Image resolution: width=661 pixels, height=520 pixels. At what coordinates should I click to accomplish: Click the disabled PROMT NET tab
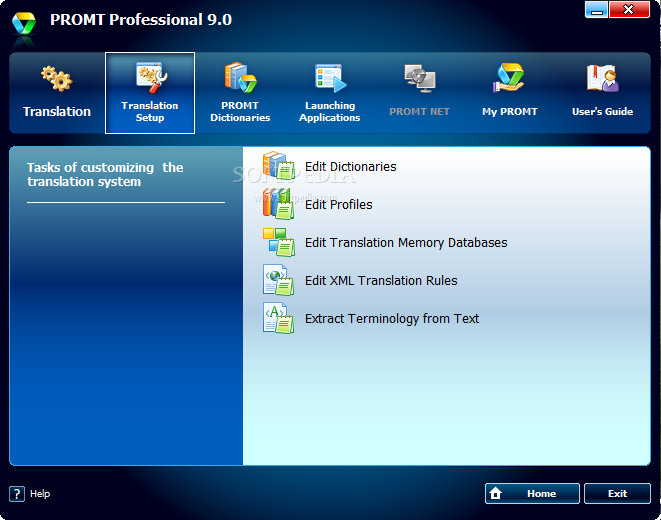pyautogui.click(x=419, y=93)
